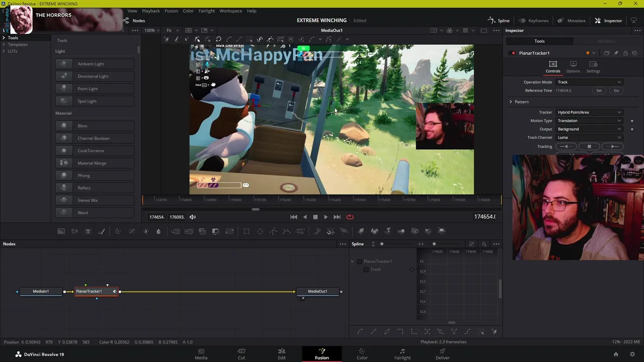Select the MediaOut1 node

point(317,292)
